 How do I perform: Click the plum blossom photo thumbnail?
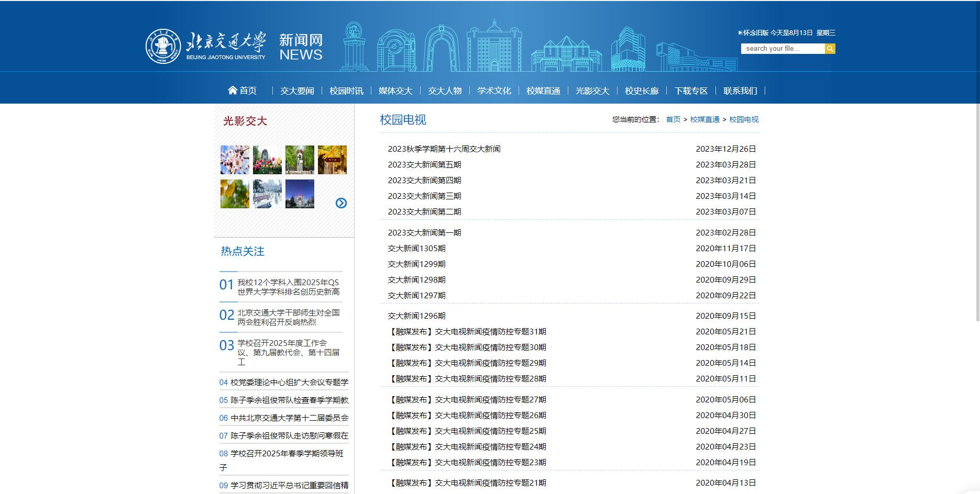click(x=234, y=160)
